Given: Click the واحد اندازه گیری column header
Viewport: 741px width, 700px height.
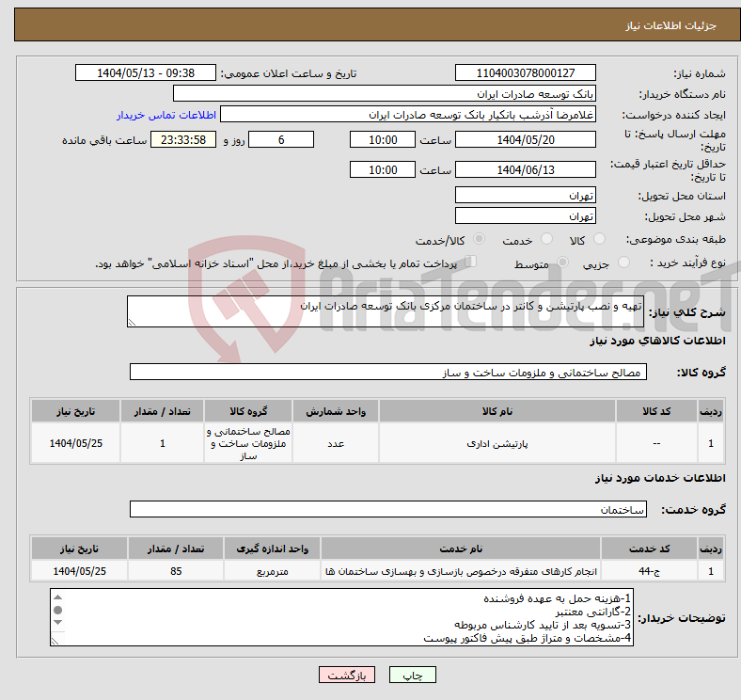Looking at the screenshot, I should point(272,549).
